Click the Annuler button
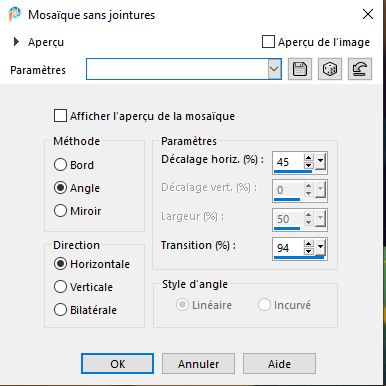Image resolution: width=386 pixels, height=386 pixels. 198,364
